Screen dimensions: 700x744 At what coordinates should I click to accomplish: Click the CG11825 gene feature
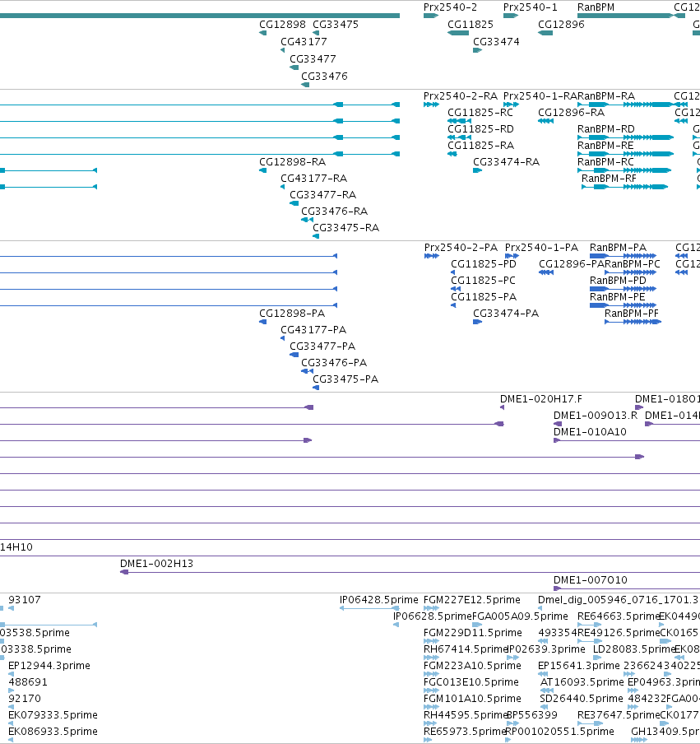coord(458,33)
